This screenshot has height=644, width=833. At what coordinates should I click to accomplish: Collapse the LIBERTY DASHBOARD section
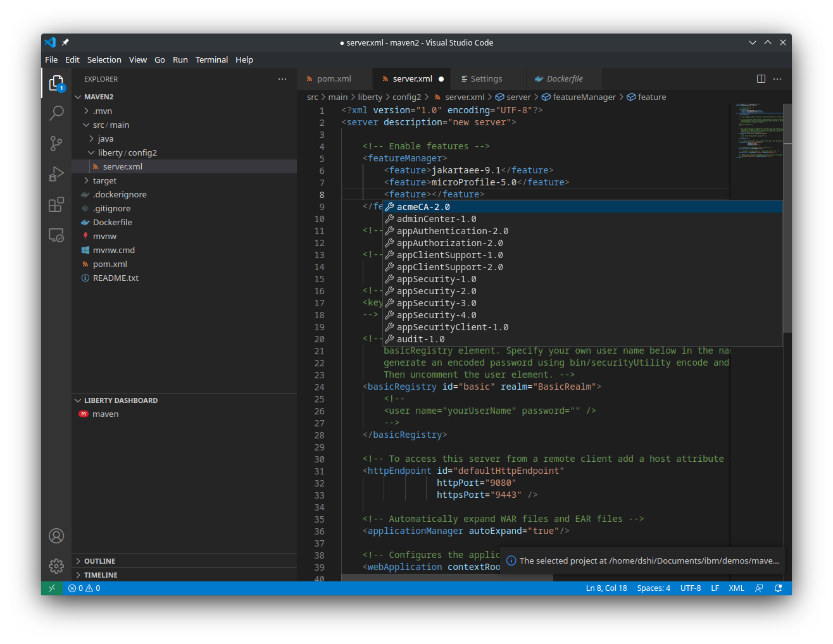78,400
